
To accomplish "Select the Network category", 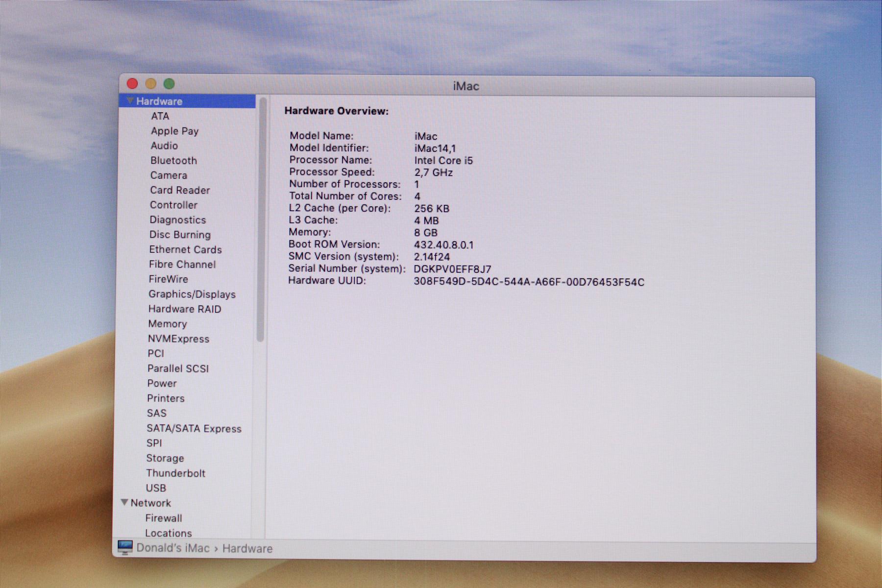I will click(x=151, y=503).
